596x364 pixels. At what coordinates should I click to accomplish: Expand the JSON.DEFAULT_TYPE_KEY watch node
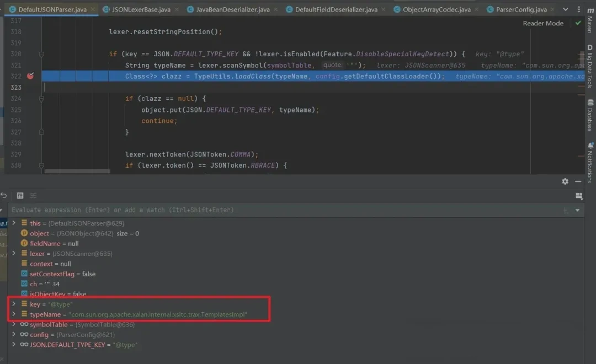pyautogui.click(x=14, y=344)
